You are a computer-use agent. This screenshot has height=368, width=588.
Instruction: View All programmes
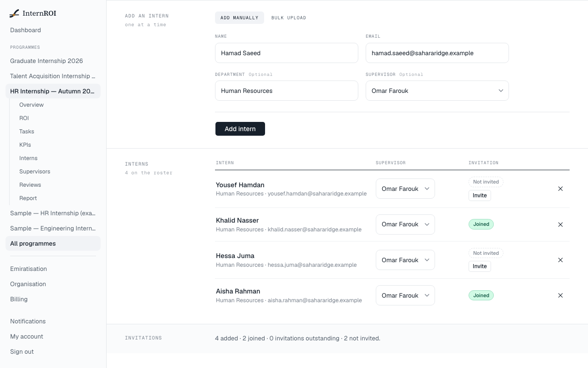pos(53,244)
